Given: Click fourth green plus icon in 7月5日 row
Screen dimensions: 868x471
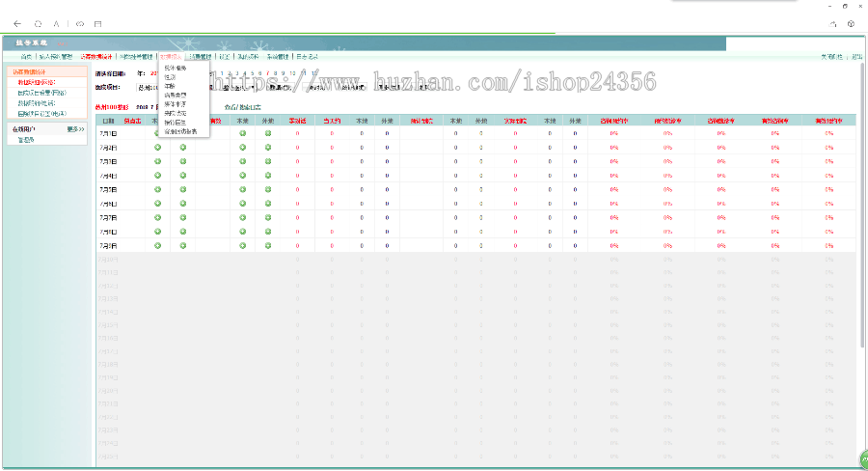Looking at the screenshot, I should pyautogui.click(x=268, y=189).
